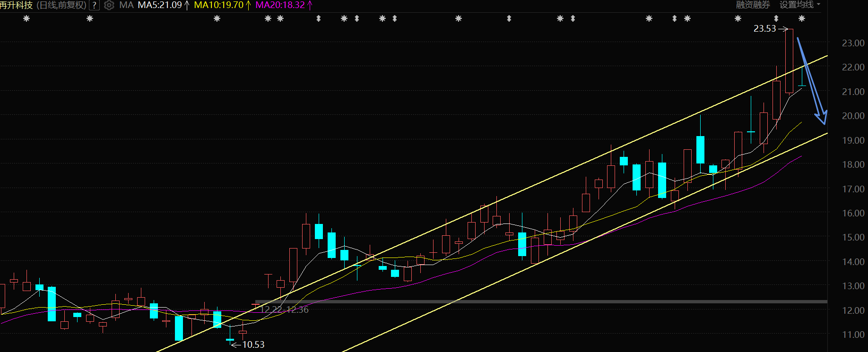Click 22.00 on the price axis
868x352 pixels.
pos(853,67)
